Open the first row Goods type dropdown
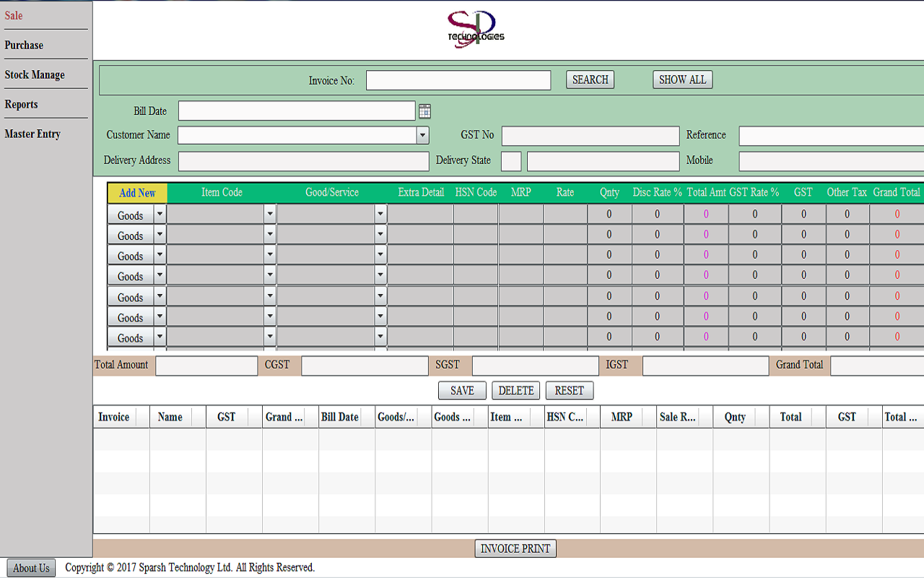Image resolution: width=924 pixels, height=578 pixels. [x=160, y=215]
